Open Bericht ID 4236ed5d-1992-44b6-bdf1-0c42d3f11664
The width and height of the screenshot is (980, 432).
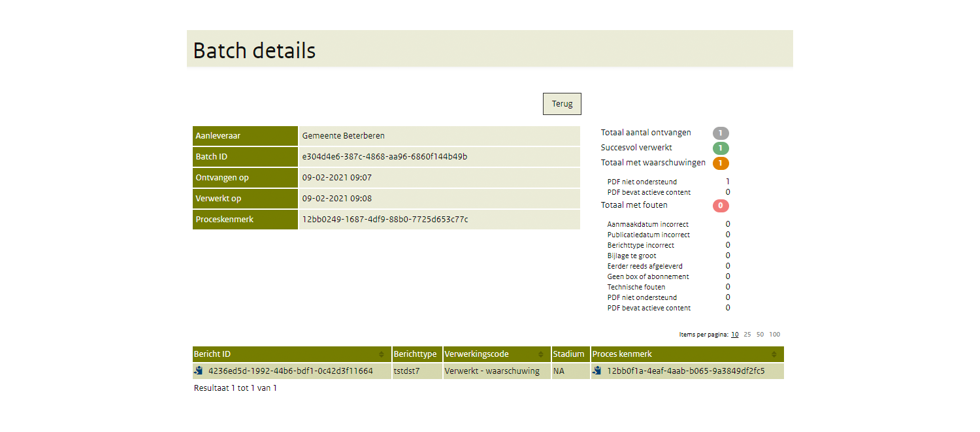[291, 371]
